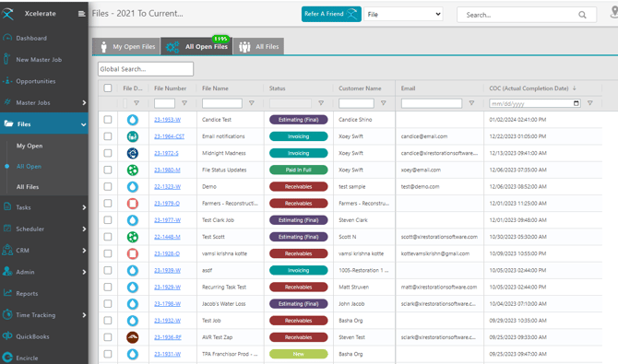
Task: Check the File Status Updates row checkbox
Action: click(108, 170)
